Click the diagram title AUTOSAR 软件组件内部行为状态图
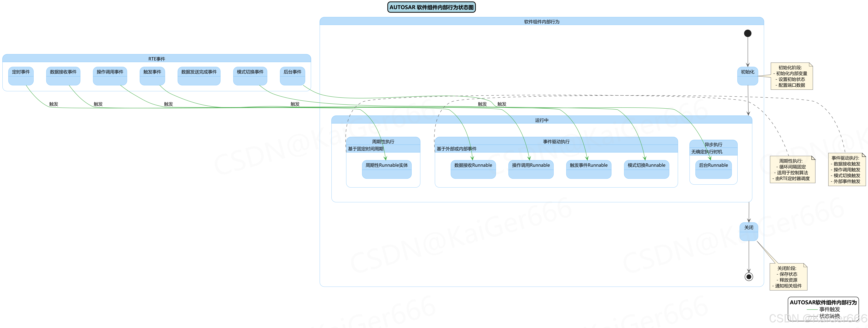This screenshot has width=868, height=328. click(x=431, y=7)
